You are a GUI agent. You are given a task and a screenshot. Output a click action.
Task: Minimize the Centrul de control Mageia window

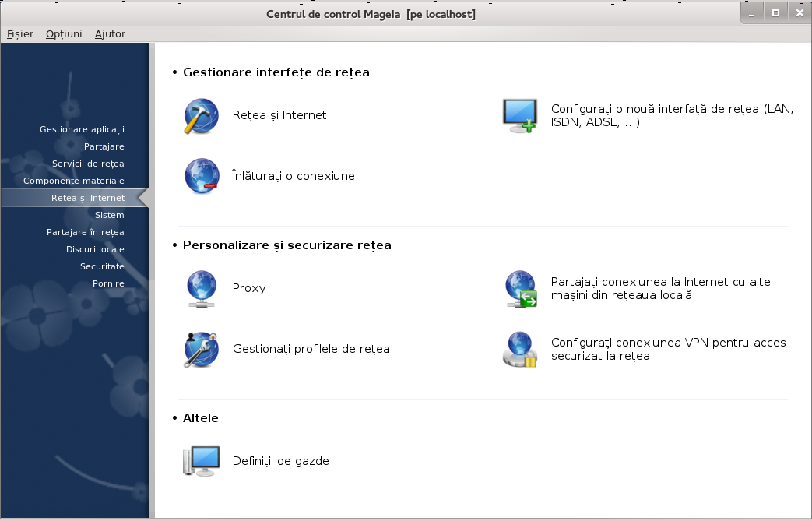751,13
